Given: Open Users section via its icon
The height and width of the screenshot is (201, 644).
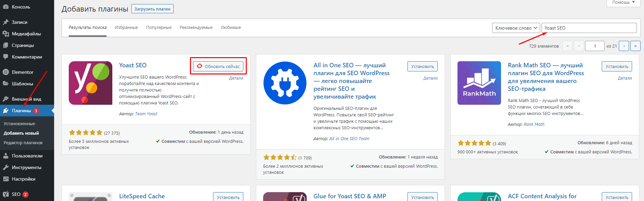Looking at the screenshot, I should pos(6,156).
